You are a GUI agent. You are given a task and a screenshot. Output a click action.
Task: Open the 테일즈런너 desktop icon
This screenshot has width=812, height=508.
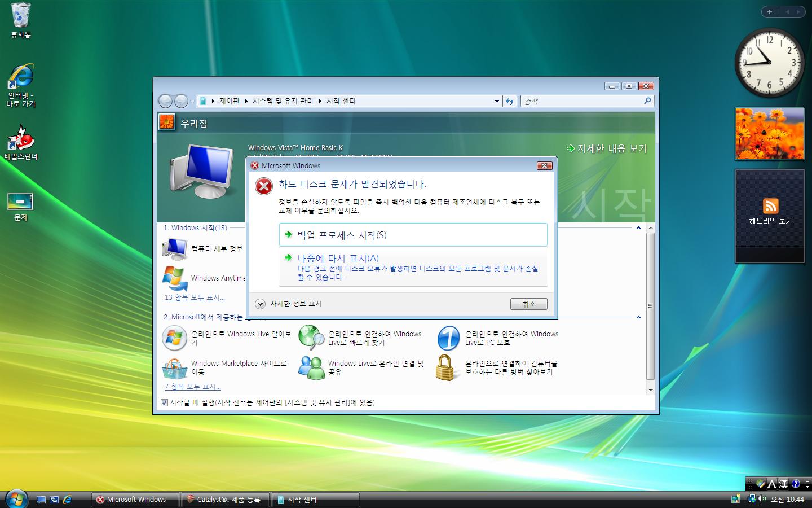(21, 143)
